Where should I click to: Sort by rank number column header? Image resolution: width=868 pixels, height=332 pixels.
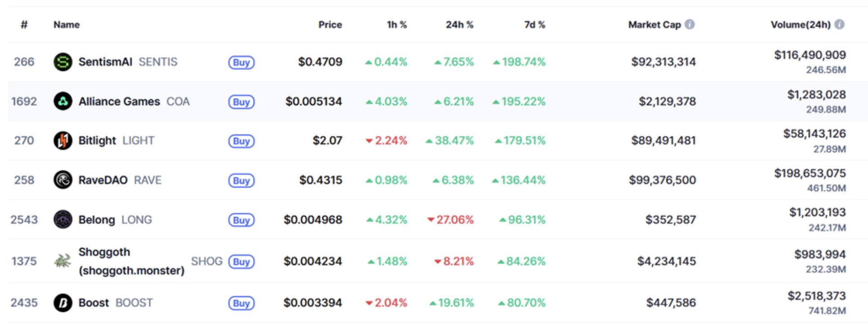[24, 25]
